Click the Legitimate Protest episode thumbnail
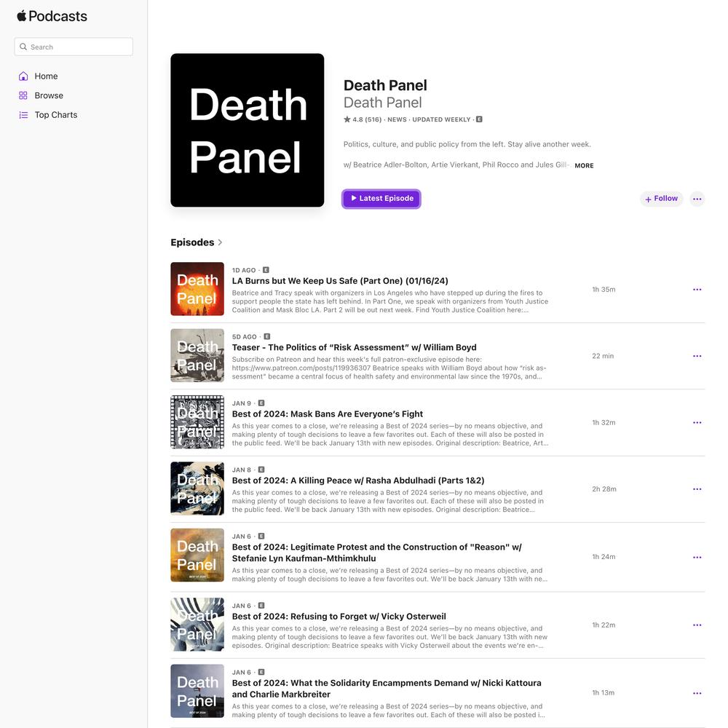The image size is (728, 728). (197, 555)
